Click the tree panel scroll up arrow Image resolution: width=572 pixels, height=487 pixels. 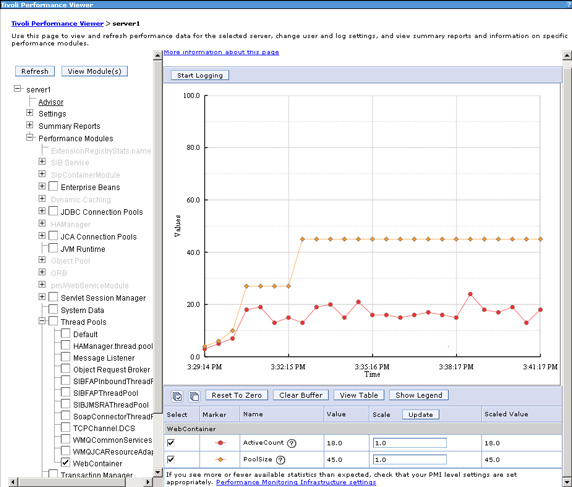(x=158, y=56)
